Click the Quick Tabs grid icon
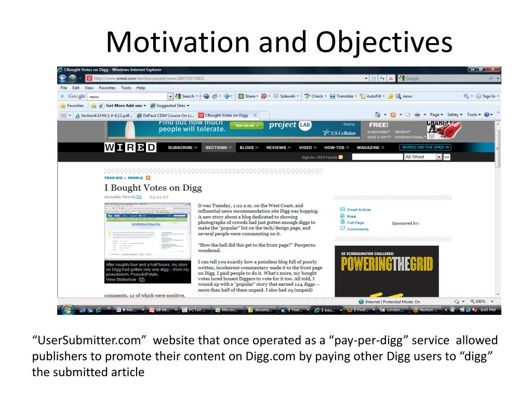 [63, 115]
